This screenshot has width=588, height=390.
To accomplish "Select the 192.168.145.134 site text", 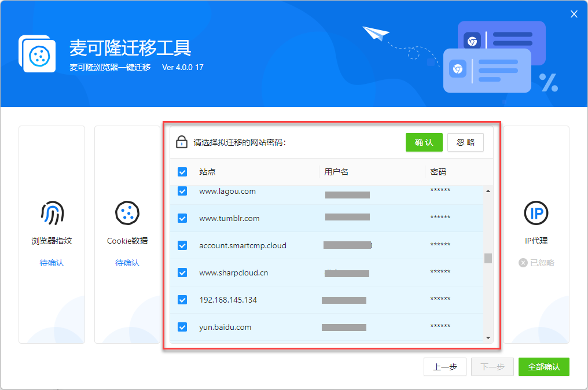I will pyautogui.click(x=228, y=300).
